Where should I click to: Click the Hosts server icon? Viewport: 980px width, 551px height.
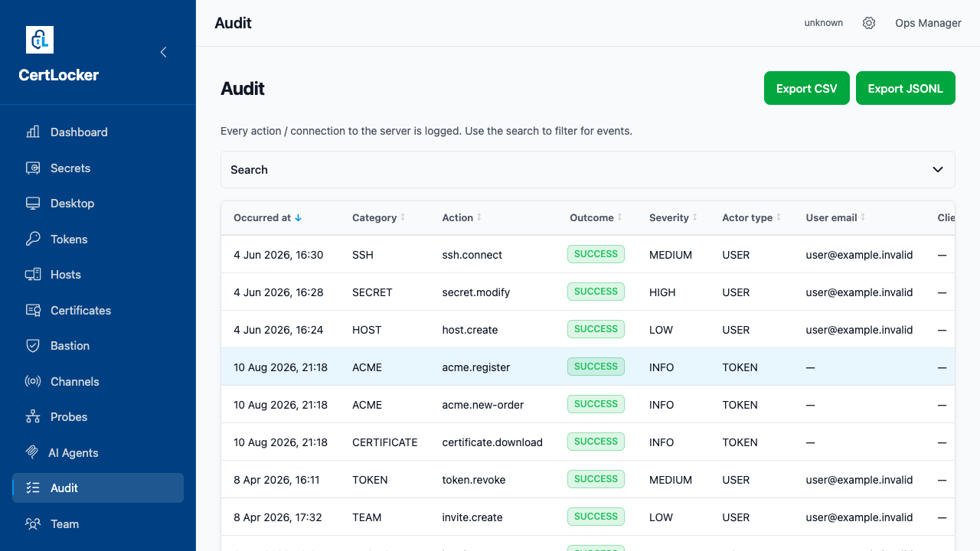pyautogui.click(x=33, y=275)
